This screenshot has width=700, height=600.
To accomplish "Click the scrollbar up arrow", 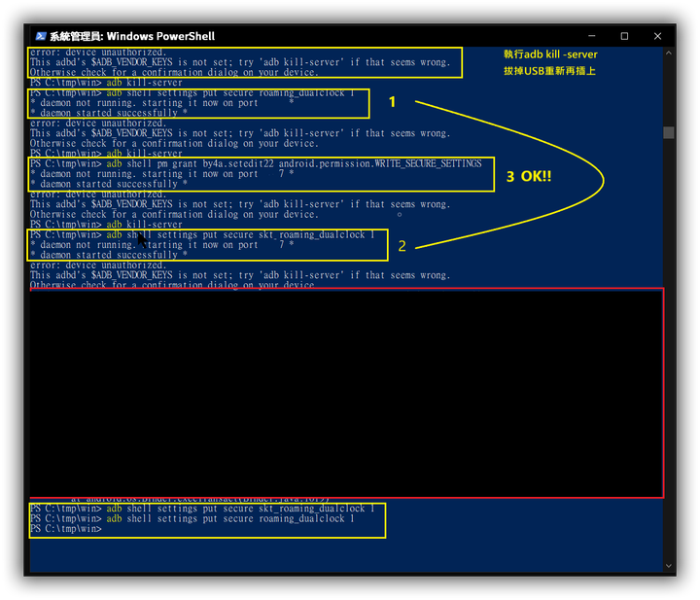I will (668, 53).
